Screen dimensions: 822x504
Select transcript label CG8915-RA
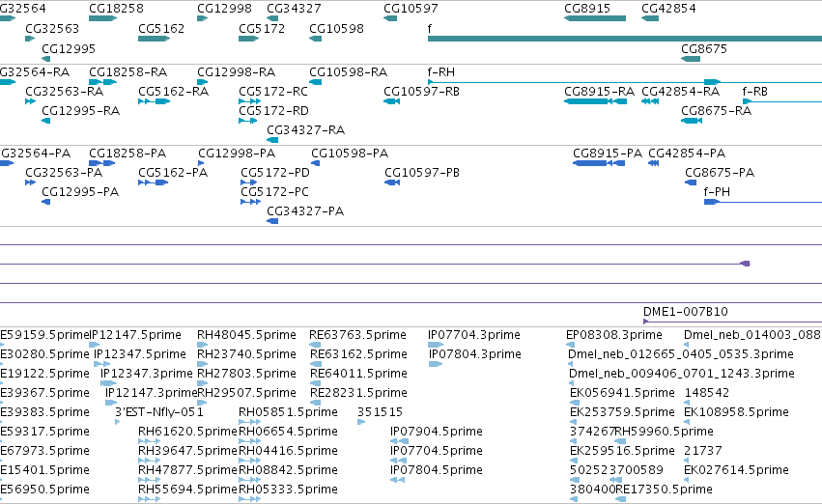599,92
